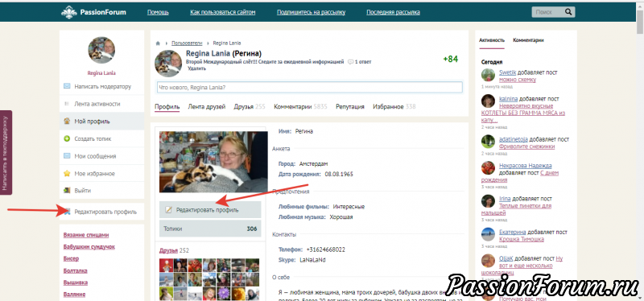
Task: Click the Удалить link under the status
Action: tap(196, 68)
